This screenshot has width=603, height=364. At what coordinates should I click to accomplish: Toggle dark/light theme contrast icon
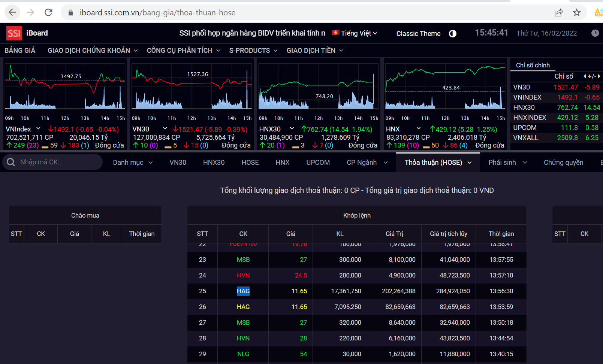click(453, 34)
